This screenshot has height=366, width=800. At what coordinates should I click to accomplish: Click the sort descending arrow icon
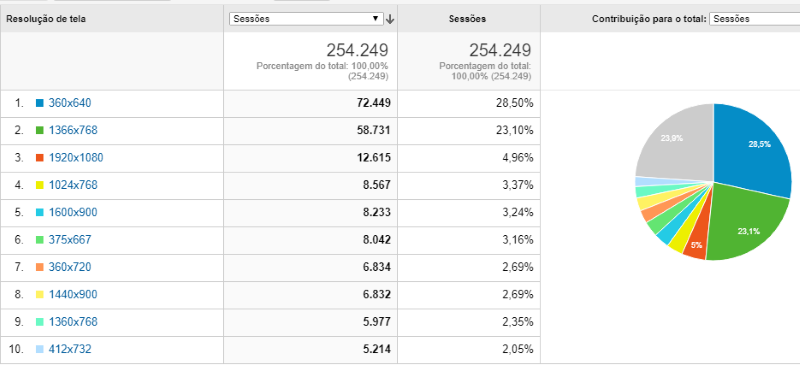[390, 19]
